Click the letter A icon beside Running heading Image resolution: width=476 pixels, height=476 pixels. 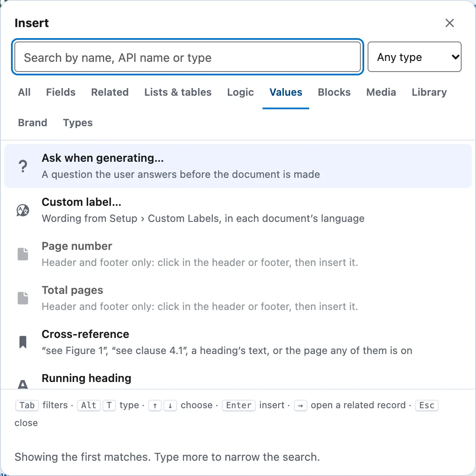[23, 385]
